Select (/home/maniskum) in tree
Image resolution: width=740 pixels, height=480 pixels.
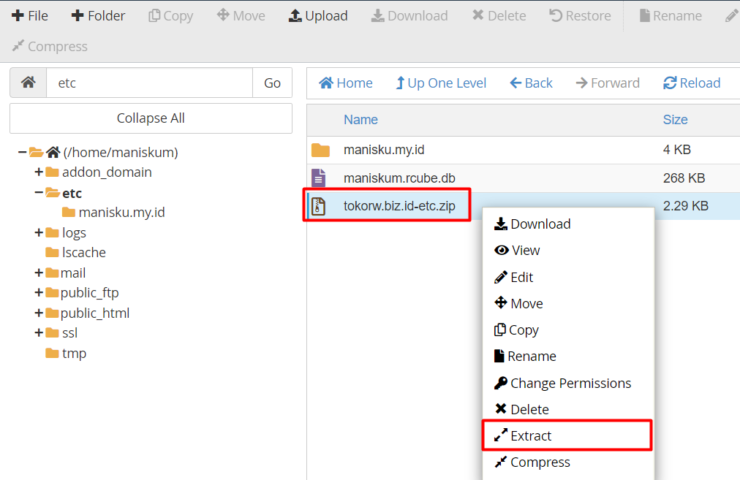point(121,152)
